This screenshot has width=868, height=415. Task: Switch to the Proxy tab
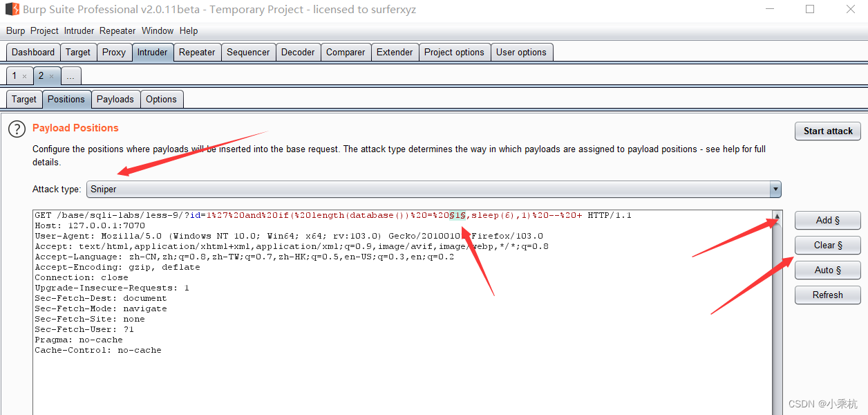114,52
